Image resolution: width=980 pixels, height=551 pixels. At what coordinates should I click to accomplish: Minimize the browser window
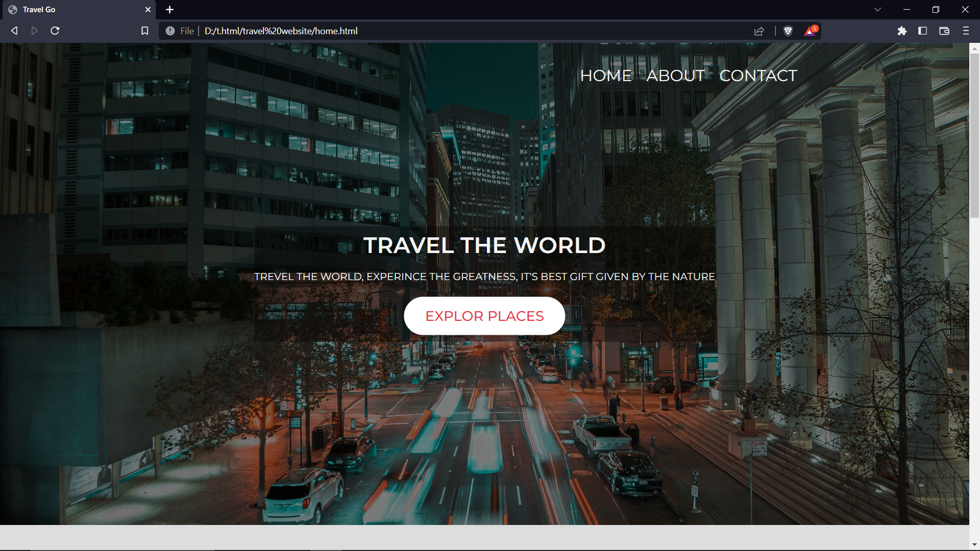tap(906, 10)
